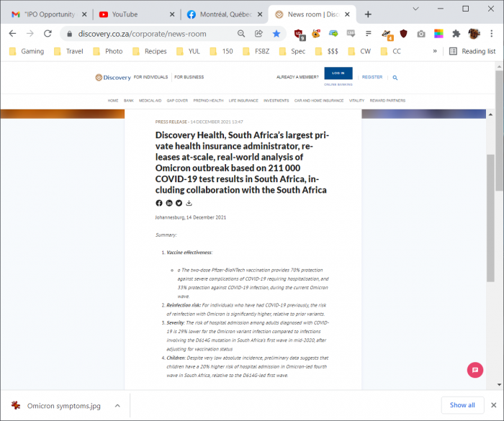
Task: Close the News room Discovery tab
Action: tap(347, 14)
